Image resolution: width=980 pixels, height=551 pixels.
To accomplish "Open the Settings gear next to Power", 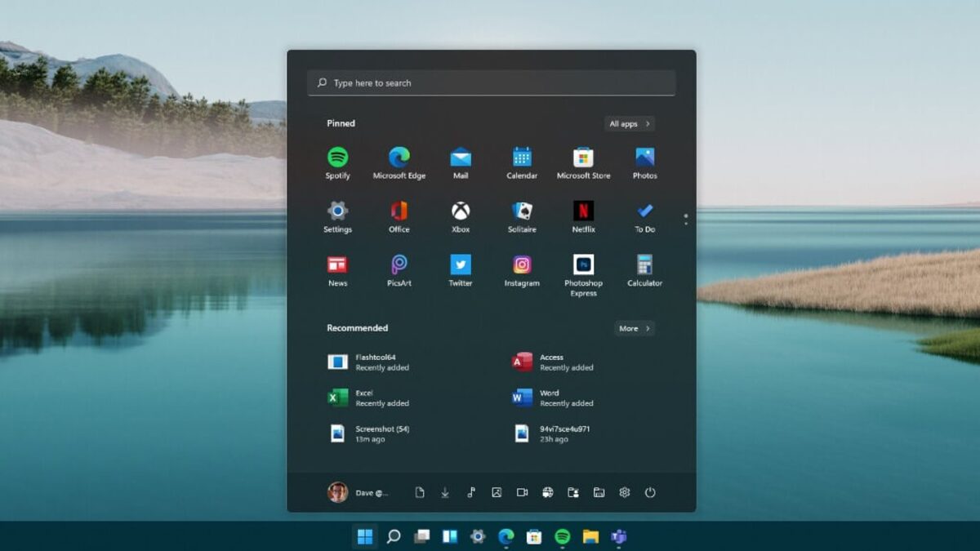I will pyautogui.click(x=625, y=493).
